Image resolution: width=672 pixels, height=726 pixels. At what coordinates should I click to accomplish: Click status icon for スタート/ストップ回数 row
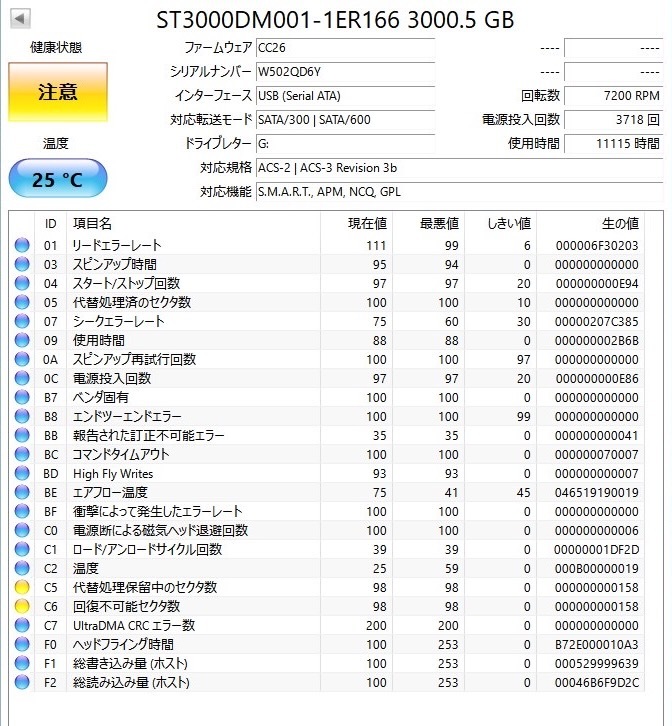click(22, 283)
